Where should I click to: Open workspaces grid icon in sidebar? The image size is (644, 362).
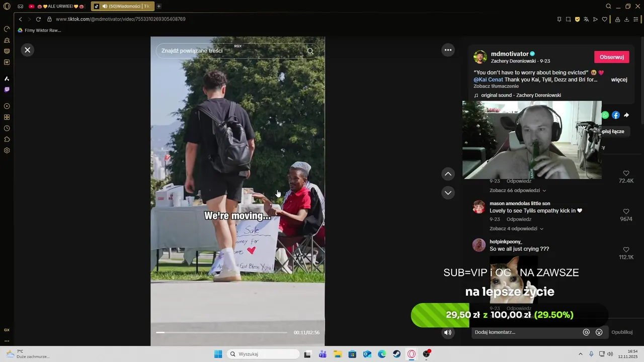(x=7, y=117)
